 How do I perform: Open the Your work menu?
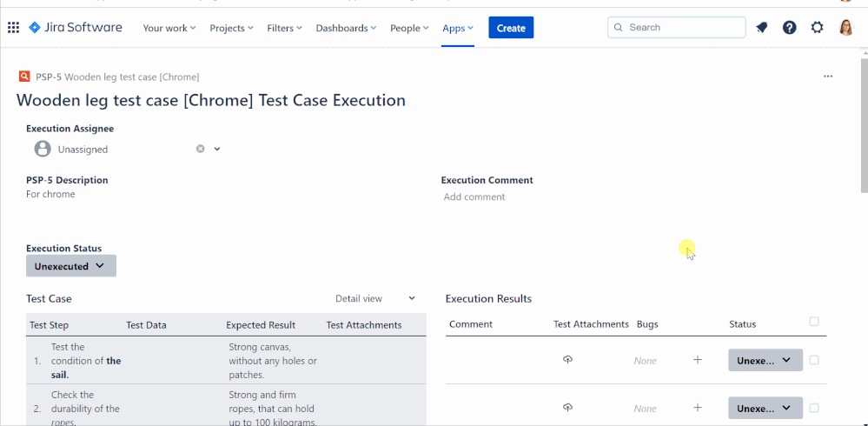pos(169,28)
